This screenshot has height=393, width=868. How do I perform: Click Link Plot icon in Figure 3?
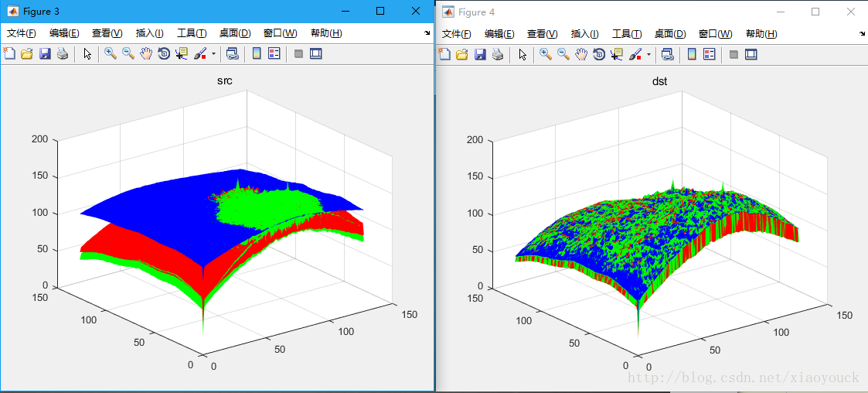(x=233, y=54)
